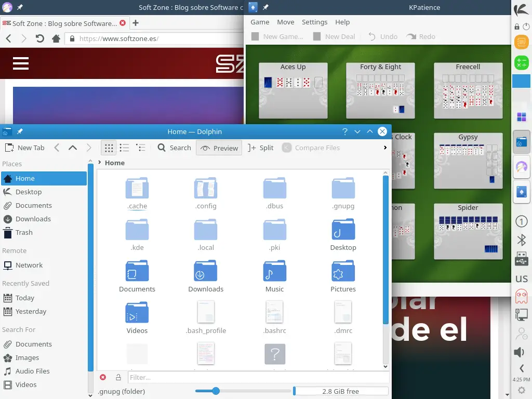Screen dimensions: 532x399
Task: Reload the Soft Zone page
Action: click(x=39, y=38)
